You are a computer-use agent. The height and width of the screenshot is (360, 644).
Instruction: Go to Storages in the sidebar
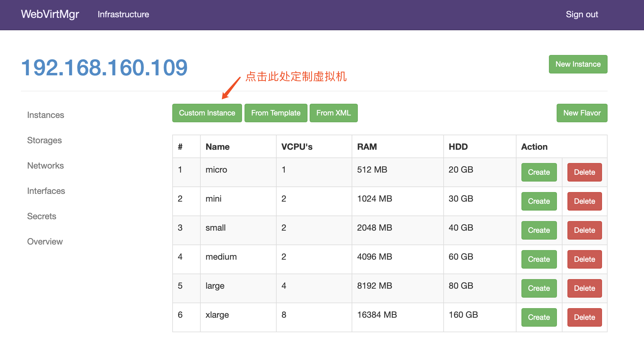(x=44, y=140)
